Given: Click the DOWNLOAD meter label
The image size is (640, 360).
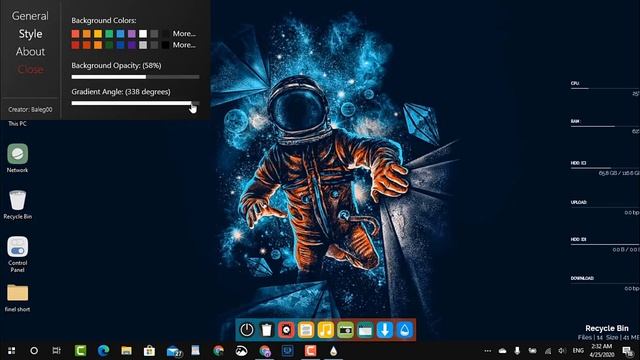Looking at the screenshot, I should click(582, 278).
